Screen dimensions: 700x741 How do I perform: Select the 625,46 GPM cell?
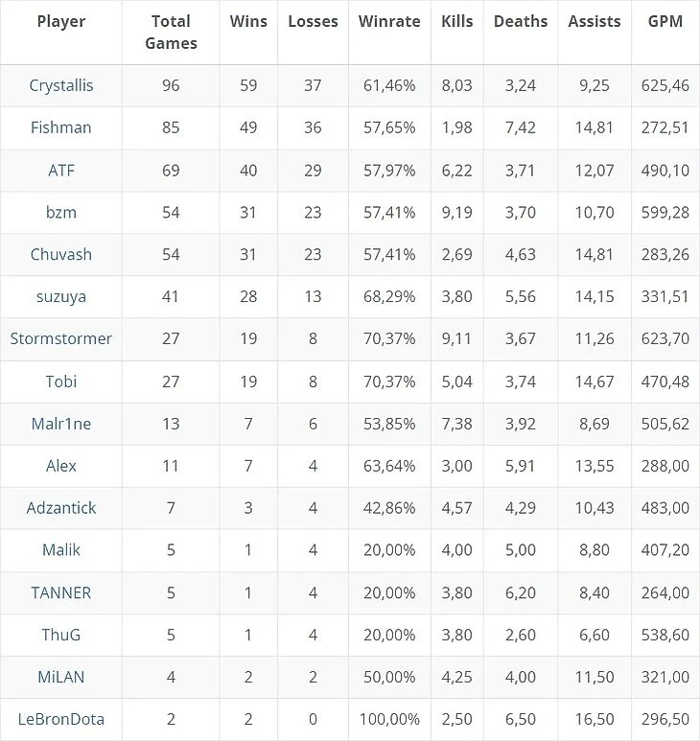point(665,85)
